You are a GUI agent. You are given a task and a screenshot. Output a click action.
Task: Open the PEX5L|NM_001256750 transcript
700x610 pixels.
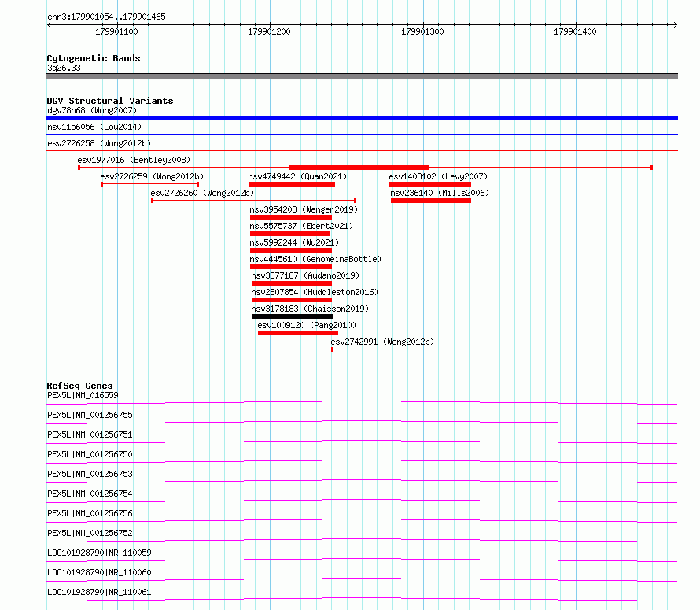click(90, 454)
